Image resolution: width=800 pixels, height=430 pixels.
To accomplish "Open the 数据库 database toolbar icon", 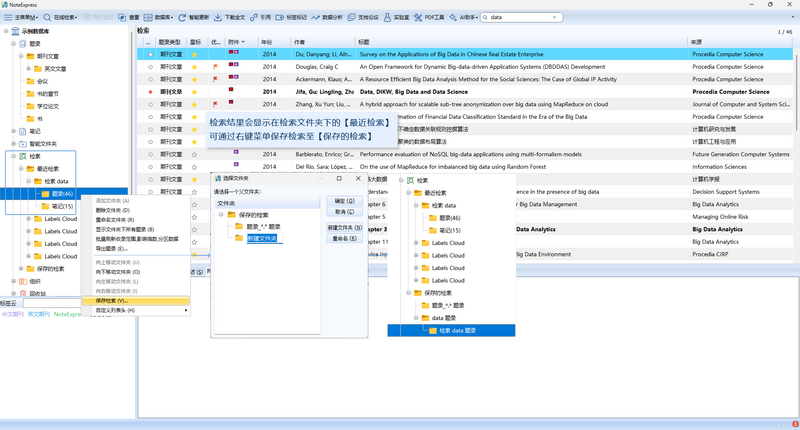I will [148, 17].
